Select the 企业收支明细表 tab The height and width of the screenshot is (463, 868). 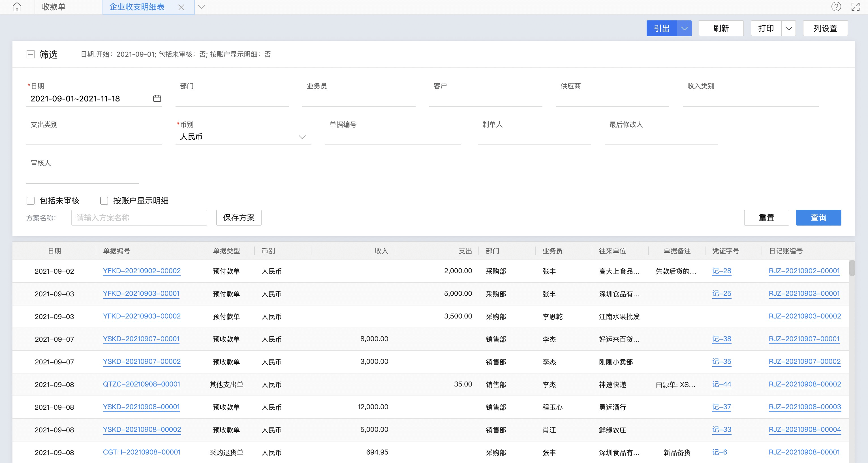[137, 7]
